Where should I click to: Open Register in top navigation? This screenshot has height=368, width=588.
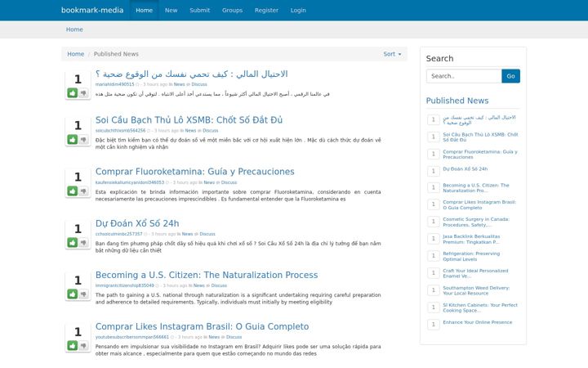pos(266,10)
